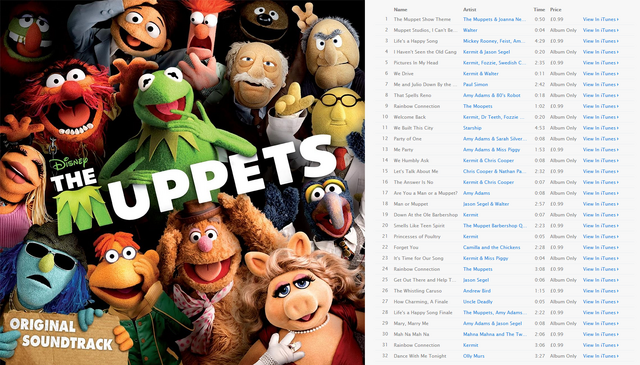This screenshot has width=640, height=365.
Task: Select track name The Answer Is No
Action: (x=413, y=182)
